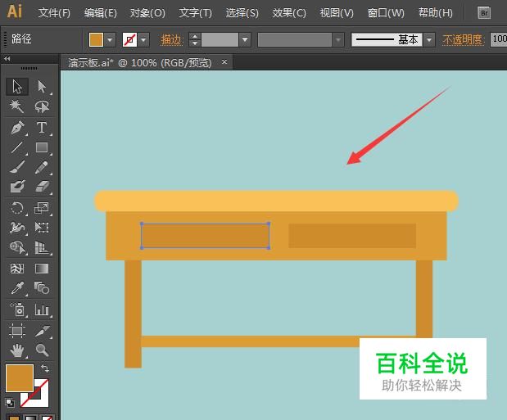Select the Free Transform tool

pyautogui.click(x=42, y=228)
